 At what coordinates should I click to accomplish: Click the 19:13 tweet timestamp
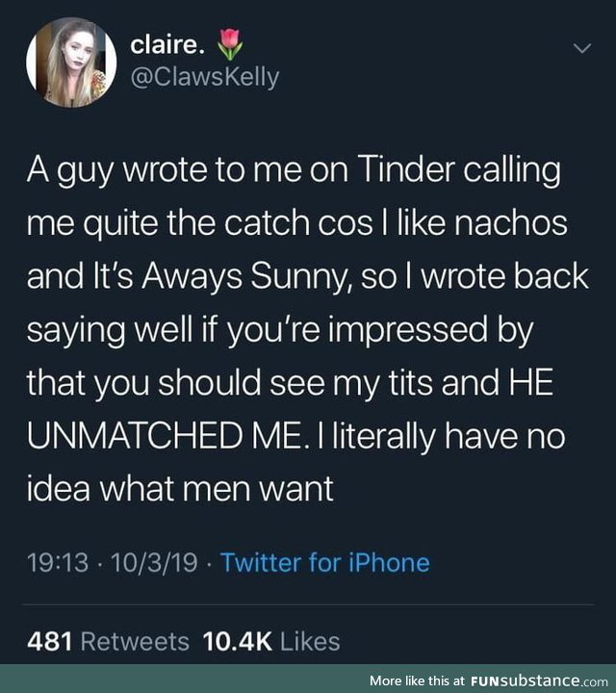58,563
